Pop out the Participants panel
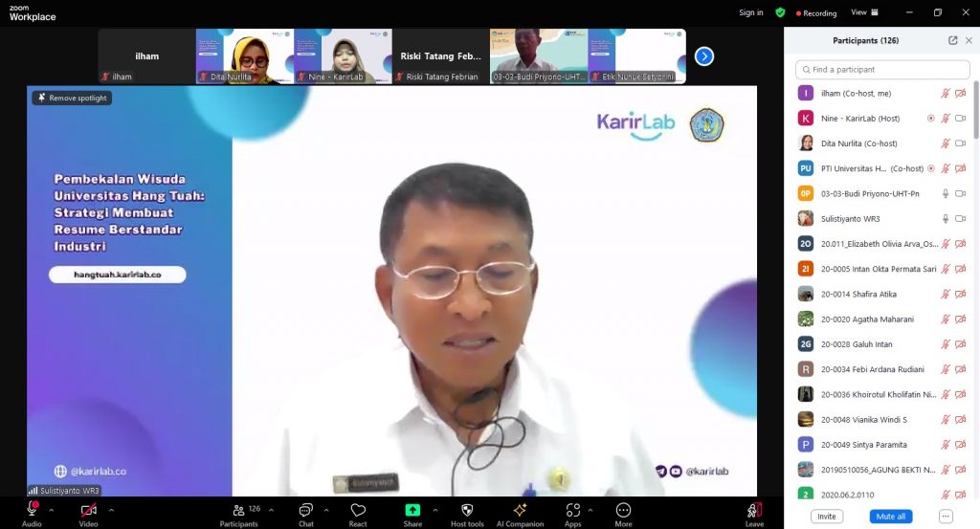Screen dimensions: 980x529 [952, 40]
